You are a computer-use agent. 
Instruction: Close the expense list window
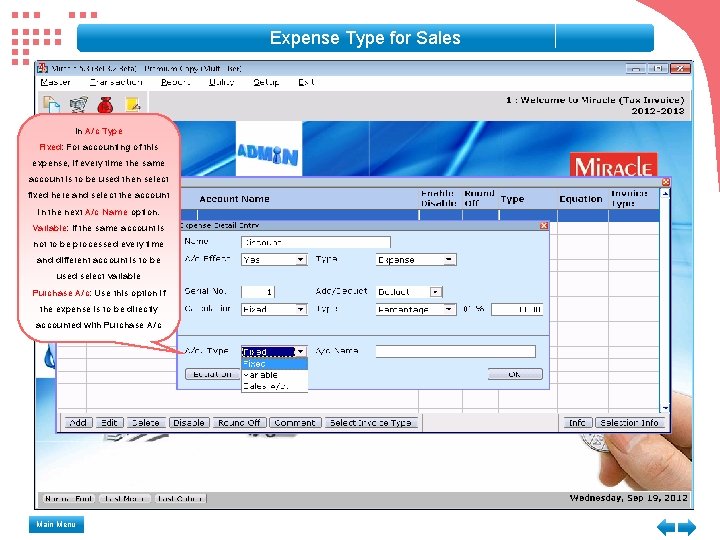tap(666, 182)
